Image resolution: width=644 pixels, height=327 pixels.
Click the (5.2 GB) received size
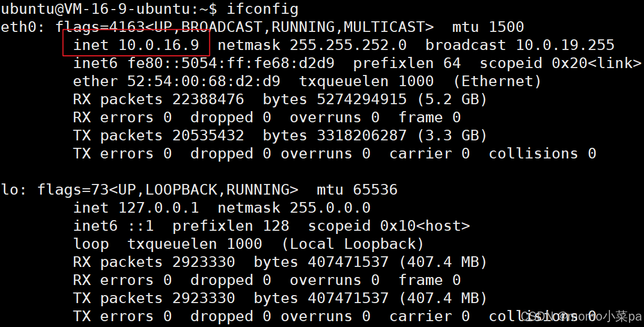(452, 99)
